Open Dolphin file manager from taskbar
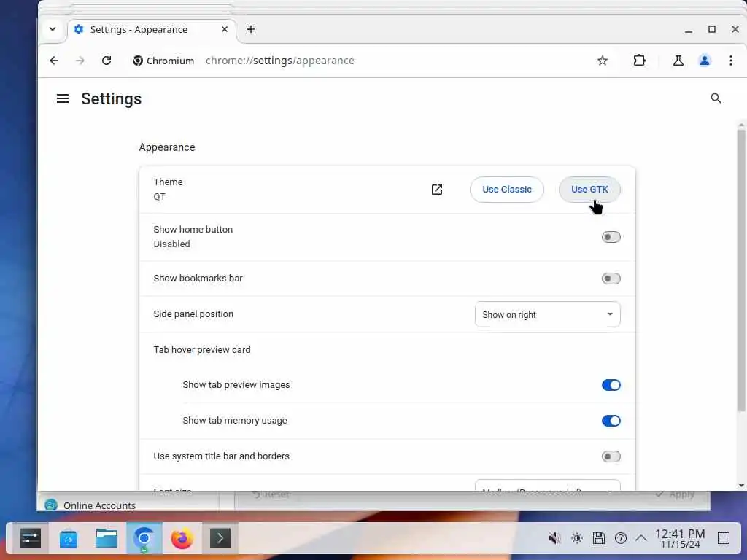This screenshot has width=747, height=560. (107, 539)
